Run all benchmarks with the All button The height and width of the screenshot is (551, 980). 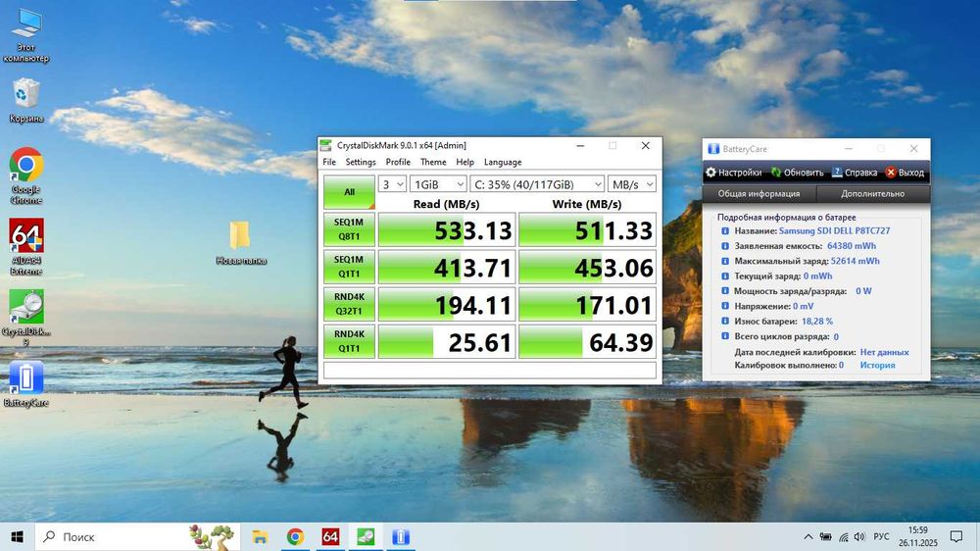(350, 191)
